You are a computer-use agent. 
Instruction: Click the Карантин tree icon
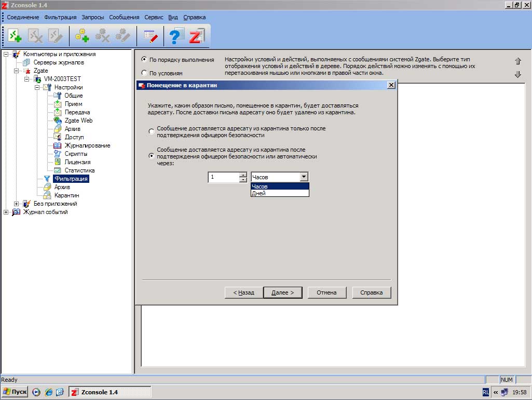click(47, 196)
